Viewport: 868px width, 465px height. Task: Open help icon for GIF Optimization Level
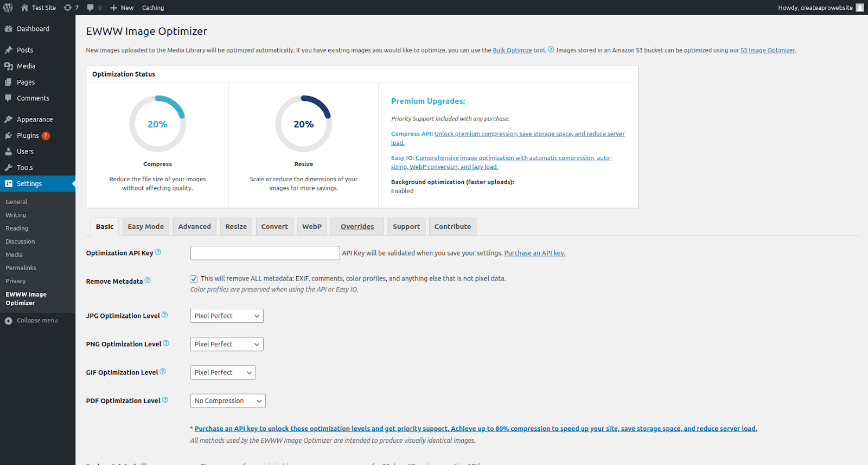tap(163, 372)
